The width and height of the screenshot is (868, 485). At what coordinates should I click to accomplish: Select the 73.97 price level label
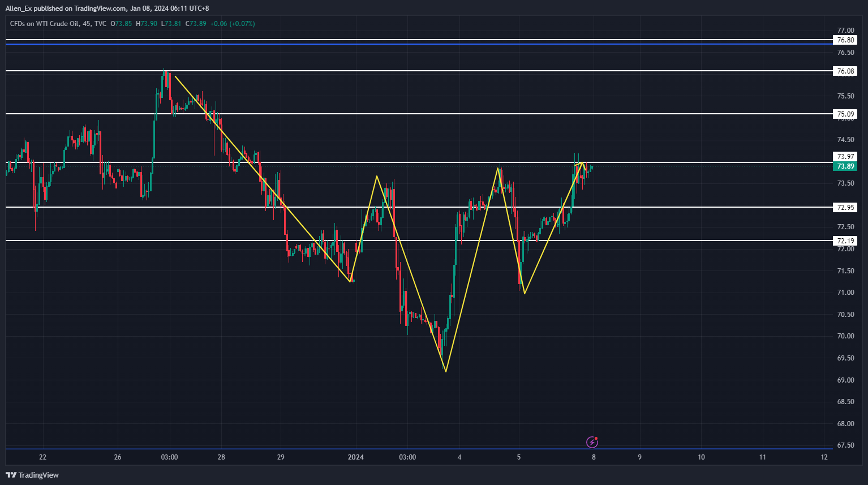click(845, 157)
